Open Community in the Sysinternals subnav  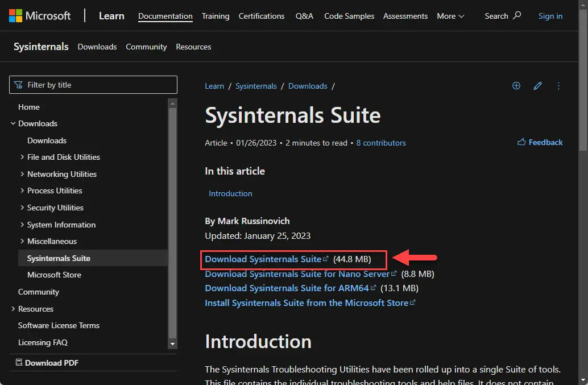tap(146, 47)
